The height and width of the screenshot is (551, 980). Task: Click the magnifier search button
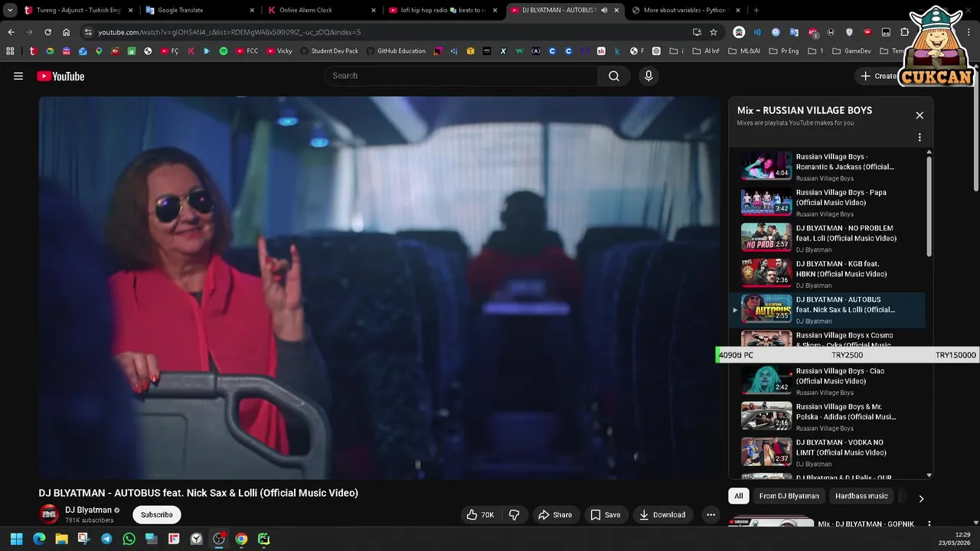coord(614,76)
